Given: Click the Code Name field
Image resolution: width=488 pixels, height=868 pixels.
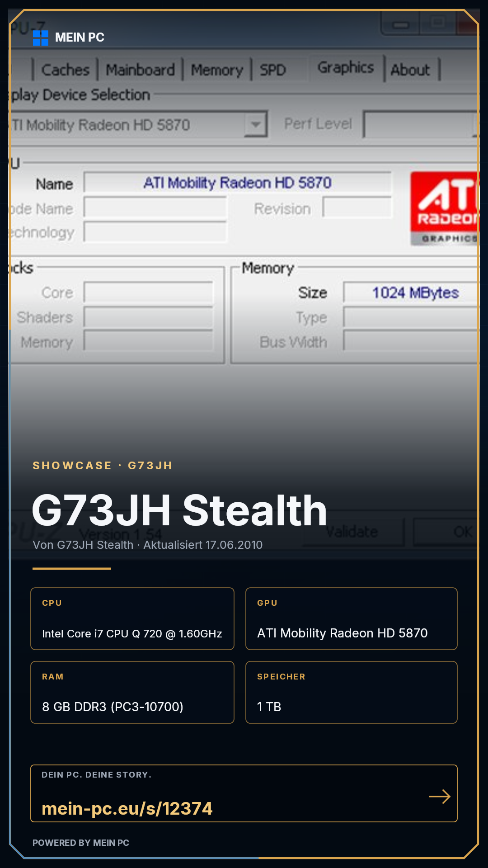Looking at the screenshot, I should [155, 208].
